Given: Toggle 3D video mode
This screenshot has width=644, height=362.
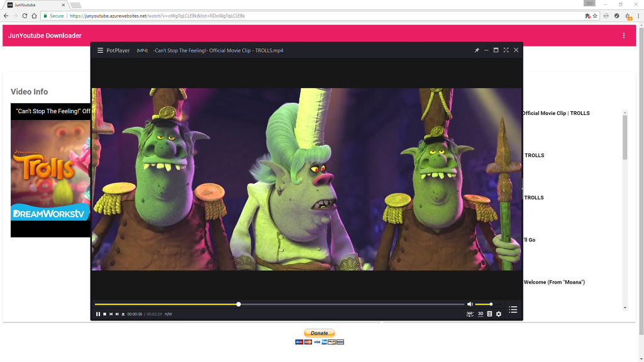Looking at the screenshot, I should [480, 314].
